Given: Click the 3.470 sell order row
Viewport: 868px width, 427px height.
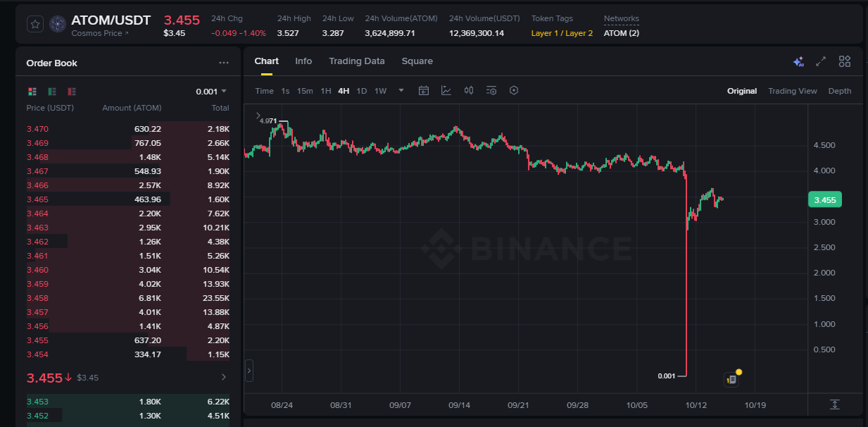Looking at the screenshot, I should click(127, 129).
